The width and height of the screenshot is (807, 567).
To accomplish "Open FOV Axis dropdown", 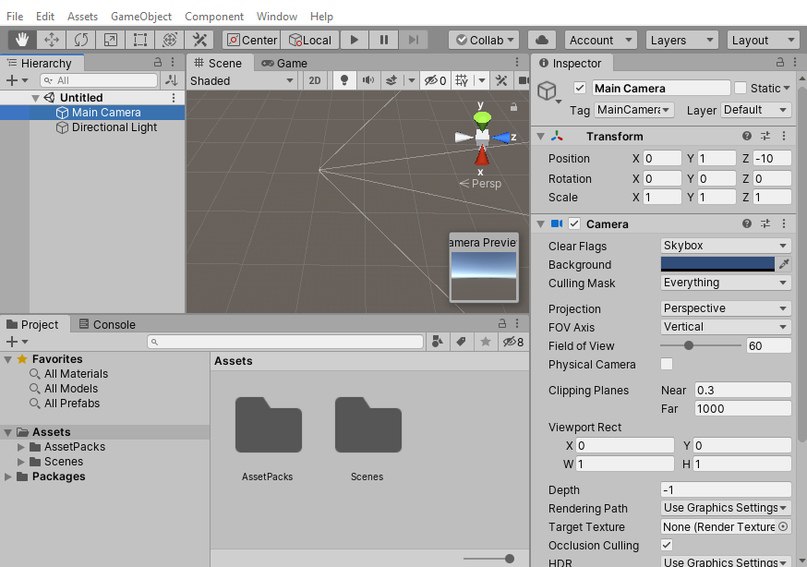I will tap(726, 327).
